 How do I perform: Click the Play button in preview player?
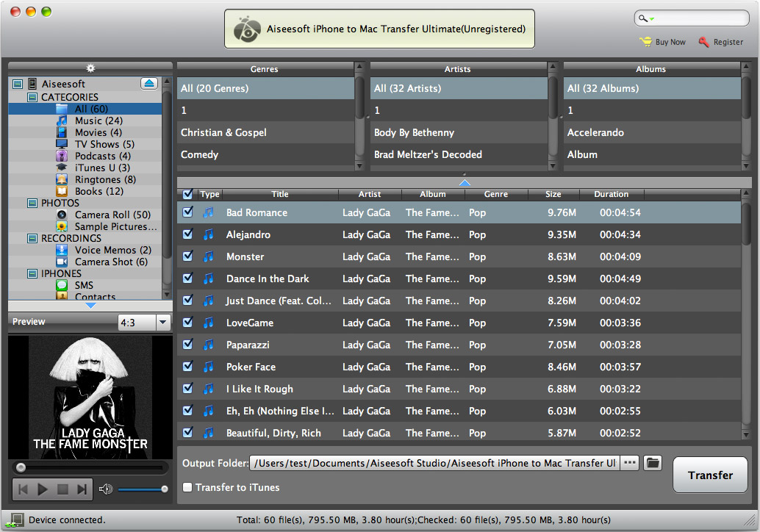point(43,489)
